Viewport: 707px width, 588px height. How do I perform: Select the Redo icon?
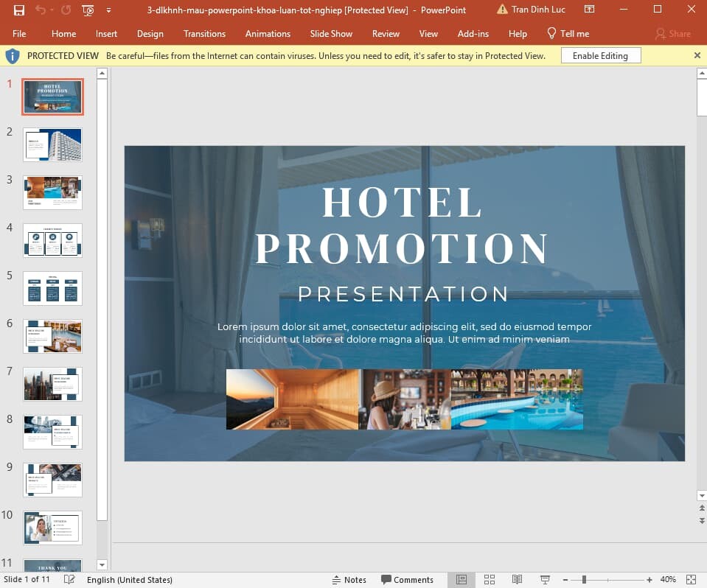66,10
